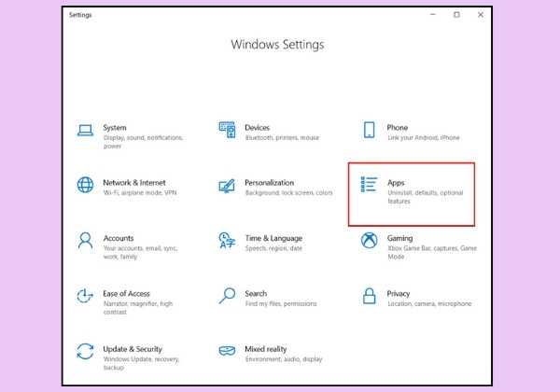Click 'Background, lock screen, colors' description
The height and width of the screenshot is (392, 560).
pos(289,193)
